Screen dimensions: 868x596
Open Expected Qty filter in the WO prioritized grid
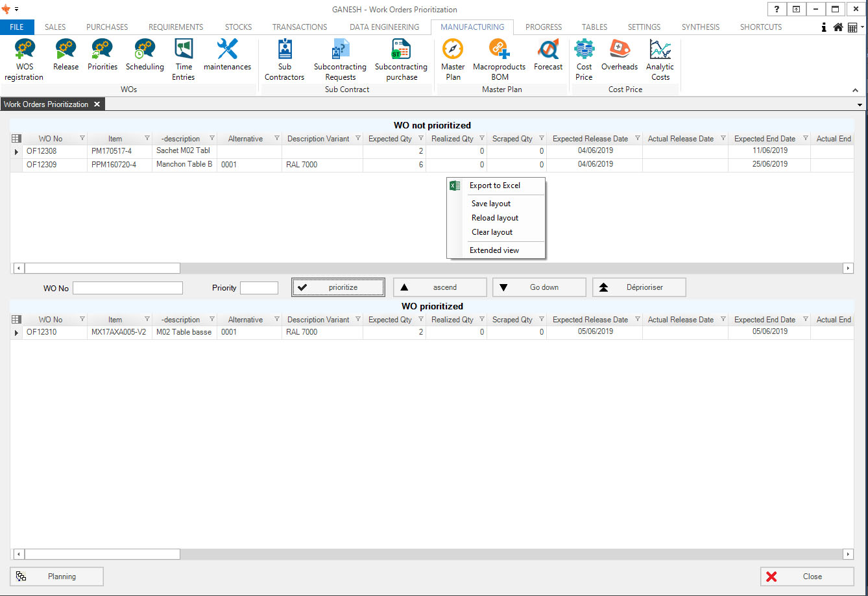[x=421, y=320]
